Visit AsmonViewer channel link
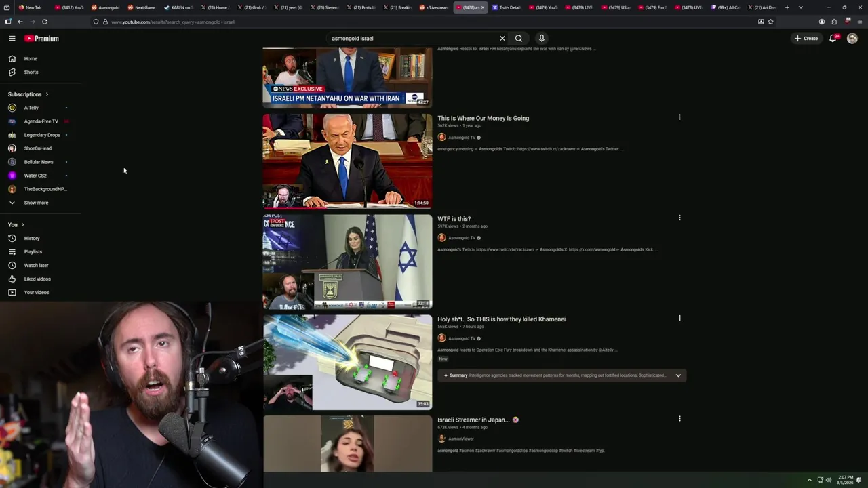This screenshot has width=868, height=488. (x=461, y=439)
